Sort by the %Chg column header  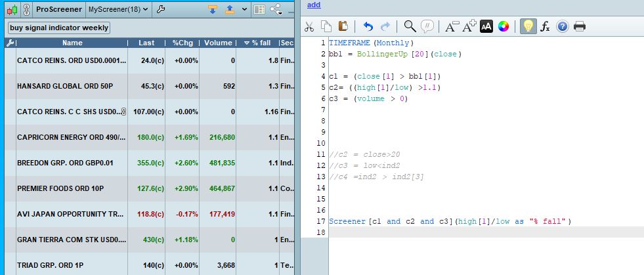point(182,43)
